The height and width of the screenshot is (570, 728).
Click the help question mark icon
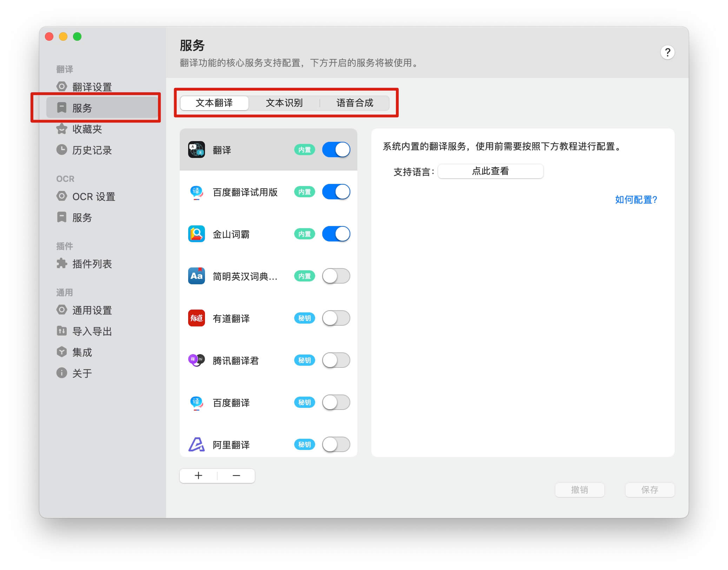[x=668, y=52]
